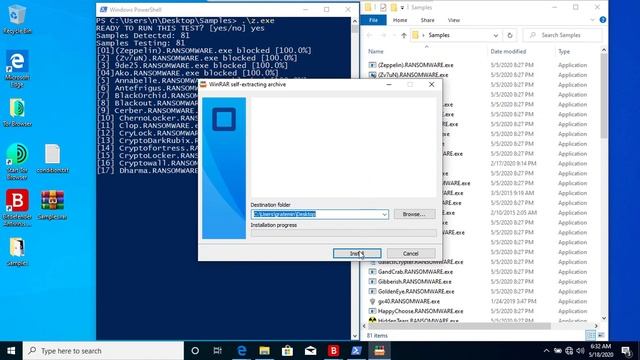Image resolution: width=640 pixels, height=360 pixels.
Task: Click the Search Samples box
Action: click(562, 36)
